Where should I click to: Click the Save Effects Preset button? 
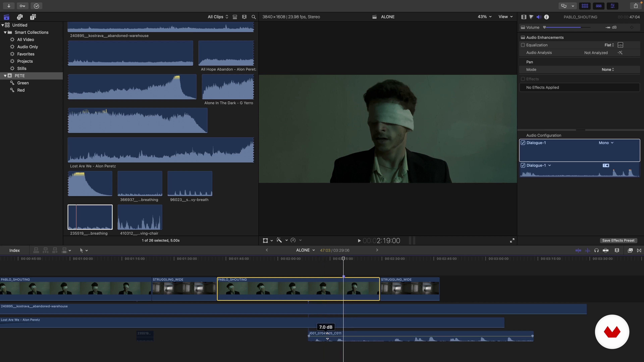[618, 240]
